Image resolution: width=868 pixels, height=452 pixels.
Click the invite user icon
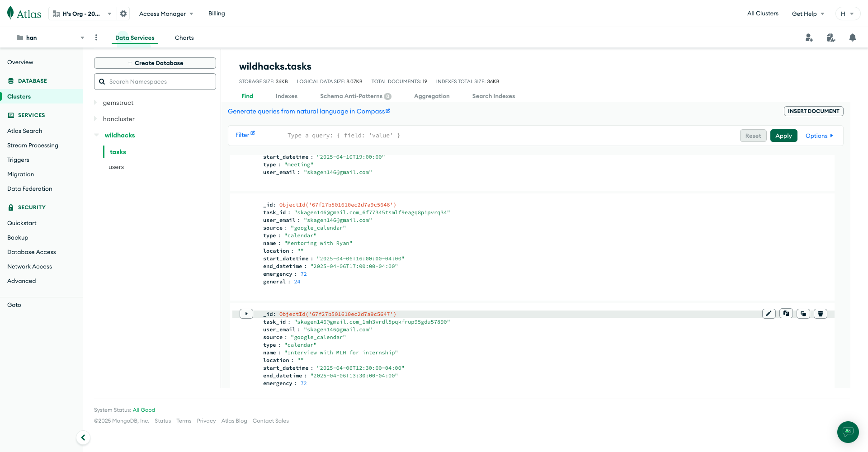tap(809, 38)
